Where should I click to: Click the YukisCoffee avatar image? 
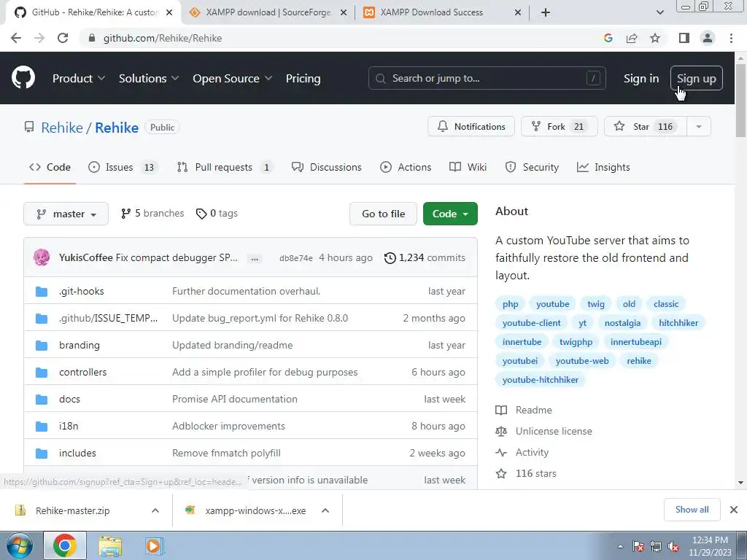(x=42, y=257)
